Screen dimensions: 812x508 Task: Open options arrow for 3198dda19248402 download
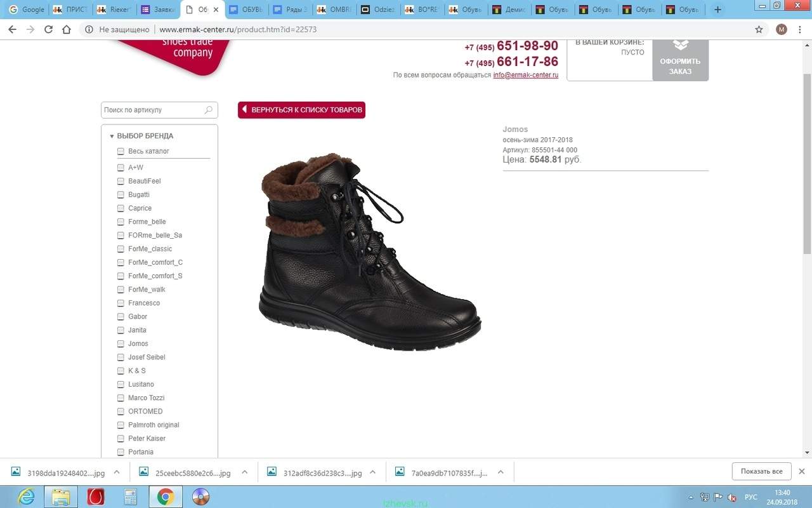[x=117, y=472]
